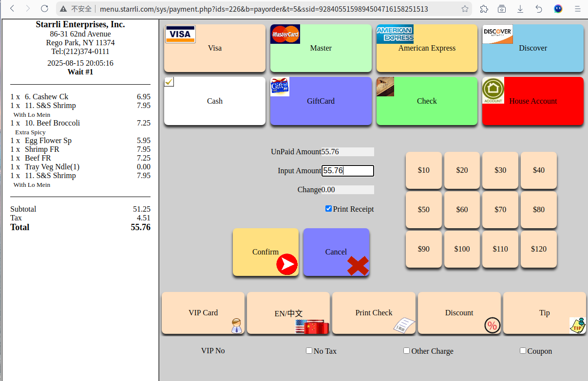Choose Master card payment option

tap(321, 48)
